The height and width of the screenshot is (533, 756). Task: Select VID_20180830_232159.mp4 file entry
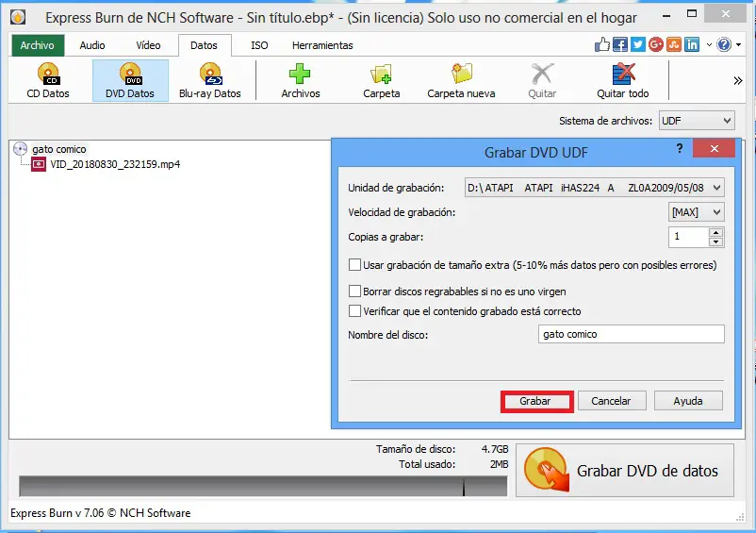(x=115, y=164)
